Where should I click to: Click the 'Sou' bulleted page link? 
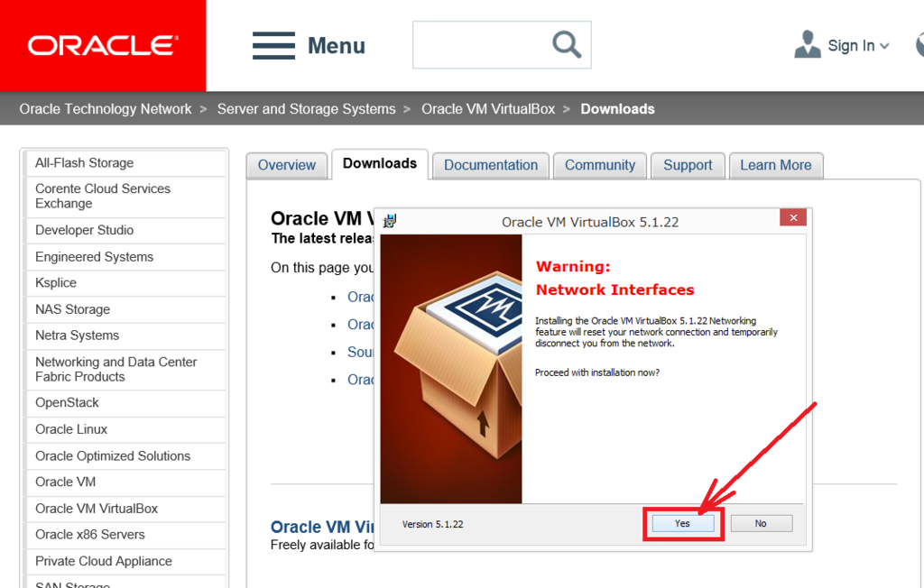coord(360,352)
